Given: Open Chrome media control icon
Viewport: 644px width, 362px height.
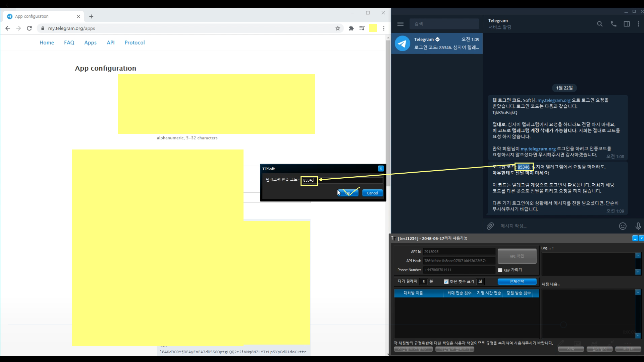Looking at the screenshot, I should 362,28.
